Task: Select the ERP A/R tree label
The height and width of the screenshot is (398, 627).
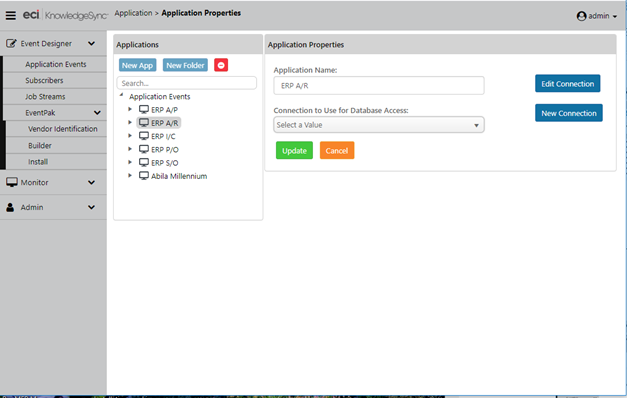Action: 164,123
